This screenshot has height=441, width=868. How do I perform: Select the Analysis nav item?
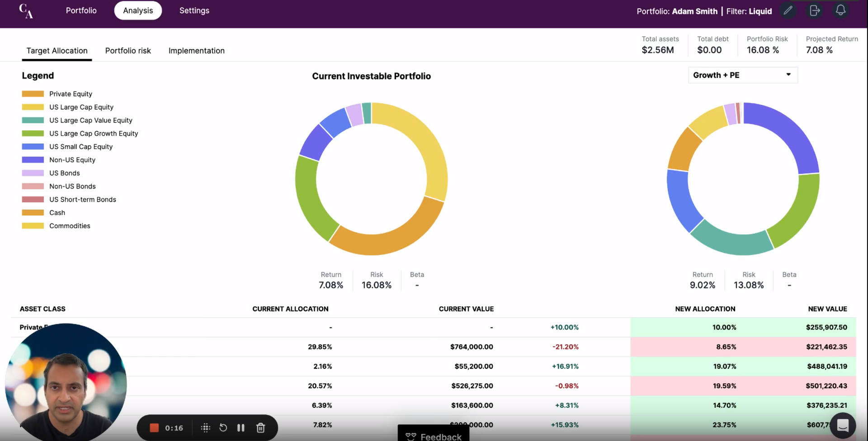(x=138, y=10)
